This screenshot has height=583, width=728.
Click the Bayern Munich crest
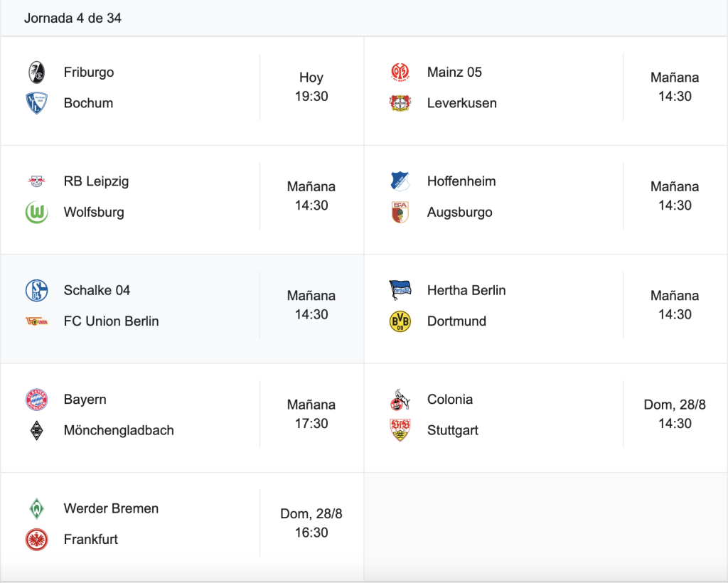pos(36,400)
